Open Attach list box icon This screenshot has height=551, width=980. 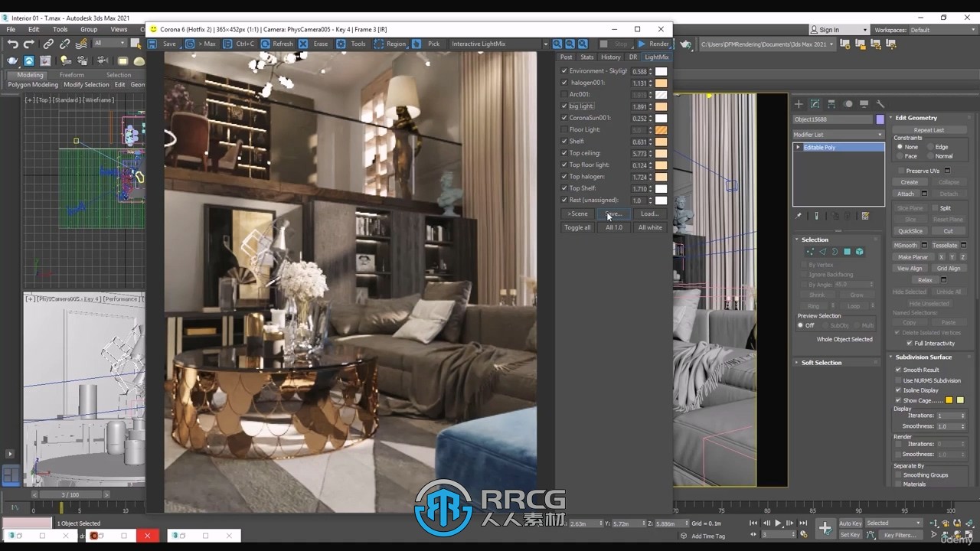pyautogui.click(x=924, y=194)
